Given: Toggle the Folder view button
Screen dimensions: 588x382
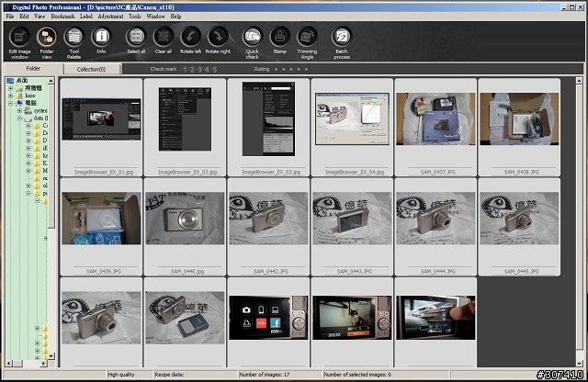Looking at the screenshot, I should (x=47, y=42).
